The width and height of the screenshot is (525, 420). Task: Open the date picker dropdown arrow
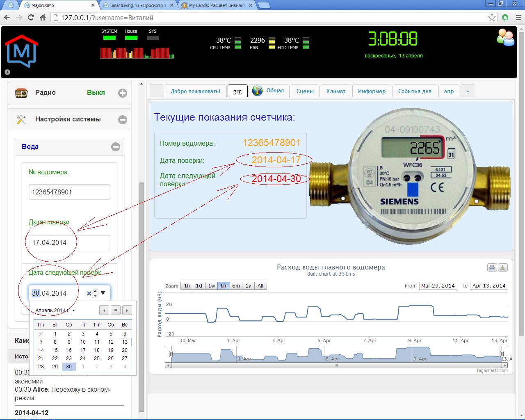[103, 293]
